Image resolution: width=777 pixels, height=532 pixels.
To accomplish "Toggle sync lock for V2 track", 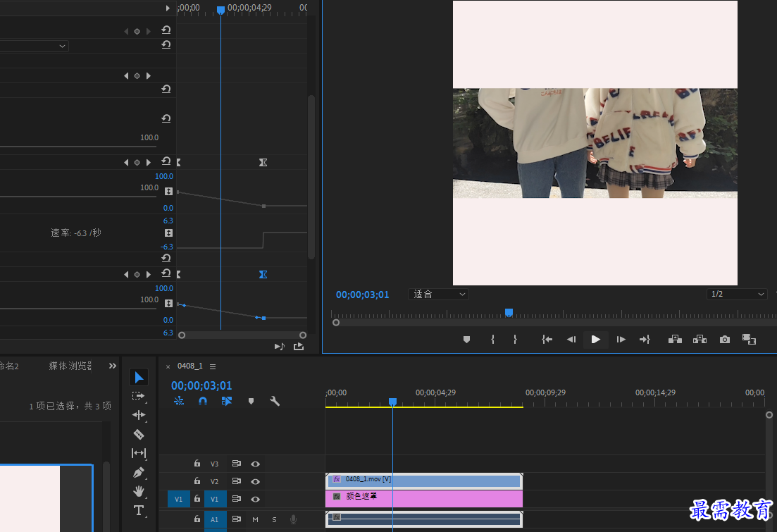I will tap(237, 481).
